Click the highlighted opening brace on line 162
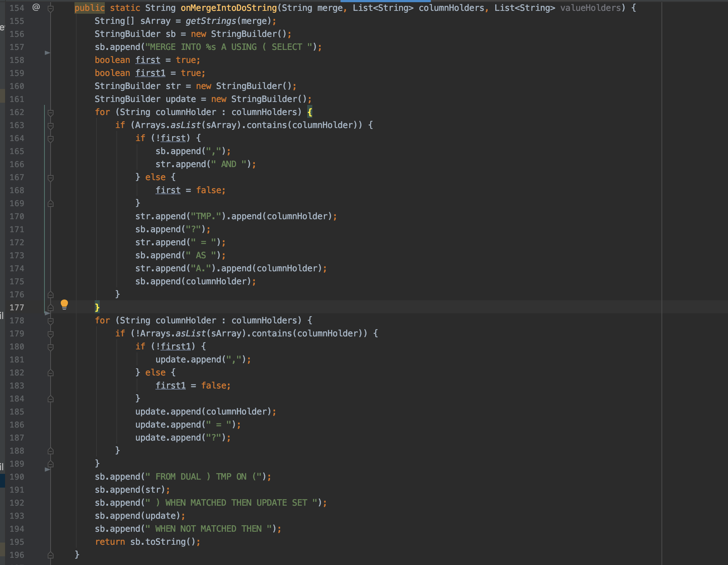The image size is (728, 565). point(310,112)
